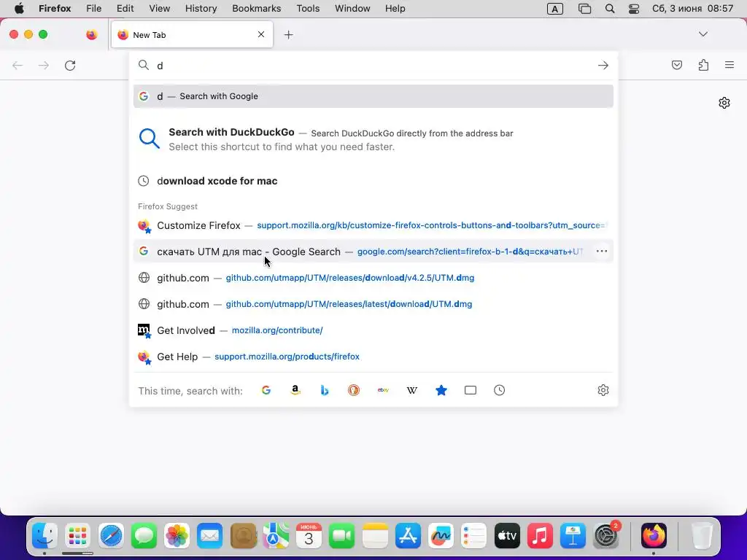Open github.com latest UTM.dmg download link
This screenshot has height=560, width=747.
tap(373, 304)
